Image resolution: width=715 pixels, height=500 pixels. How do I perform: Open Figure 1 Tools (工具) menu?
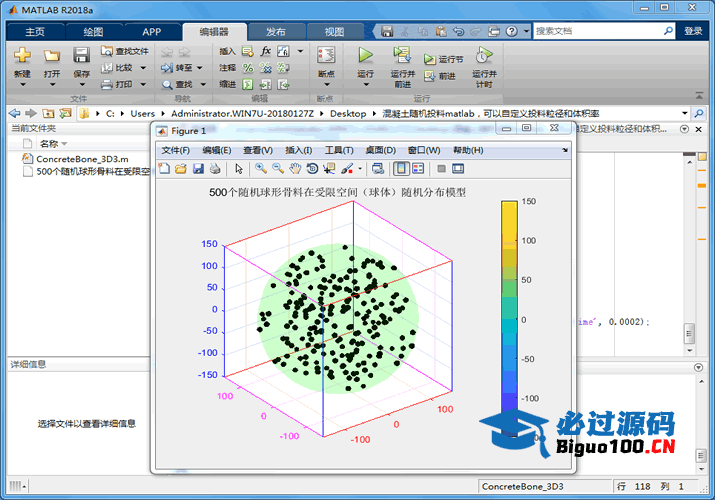[x=339, y=150]
